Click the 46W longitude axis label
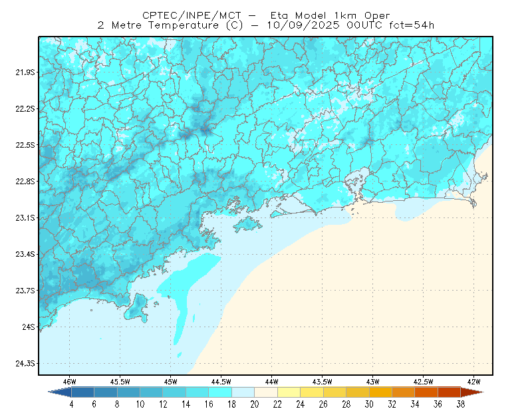This screenshot has width=532, height=411. [x=70, y=382]
